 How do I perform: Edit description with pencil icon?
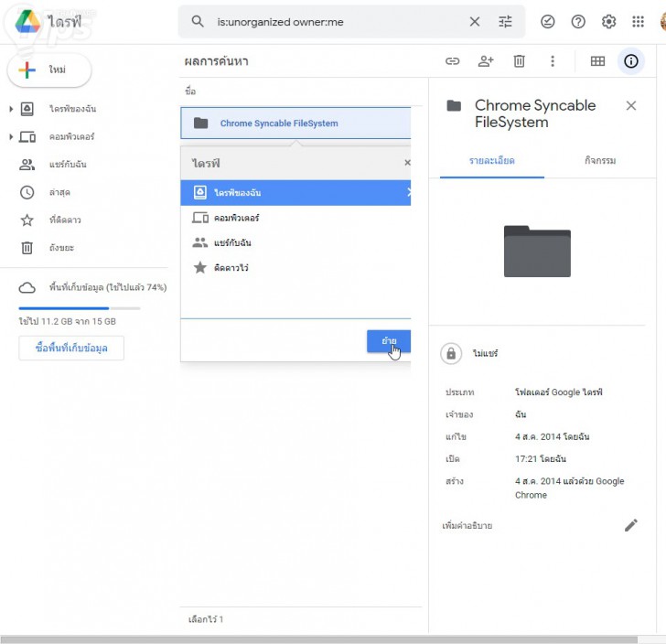pyautogui.click(x=630, y=525)
